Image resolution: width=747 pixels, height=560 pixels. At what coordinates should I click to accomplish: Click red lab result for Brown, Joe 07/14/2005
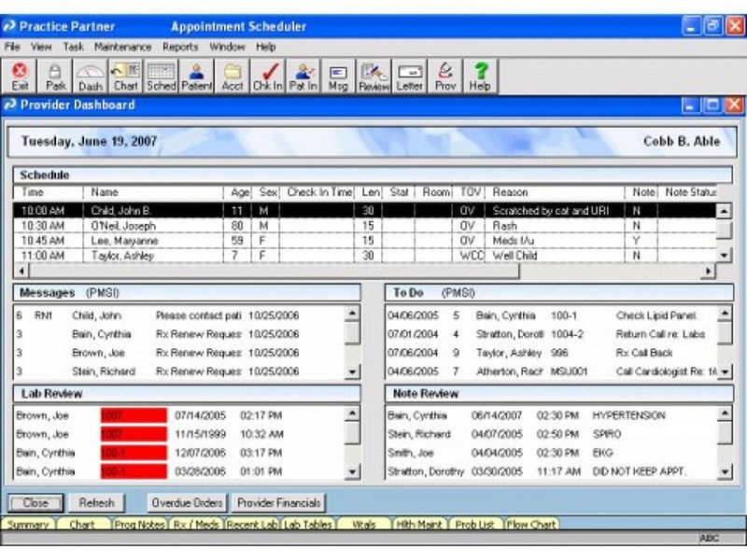click(134, 415)
